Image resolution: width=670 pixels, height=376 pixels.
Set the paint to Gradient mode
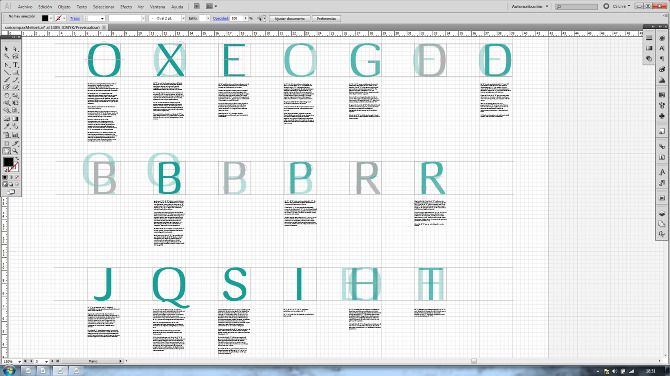11,177
